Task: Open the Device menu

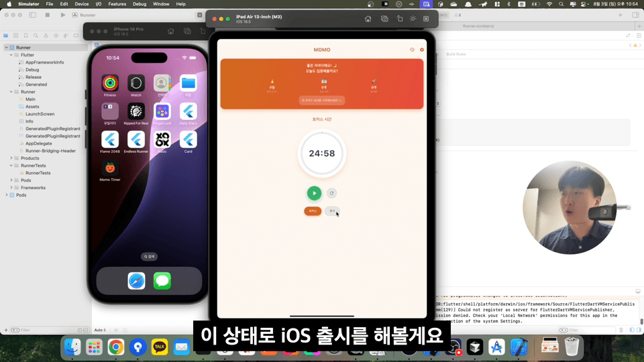Action: 81,4
